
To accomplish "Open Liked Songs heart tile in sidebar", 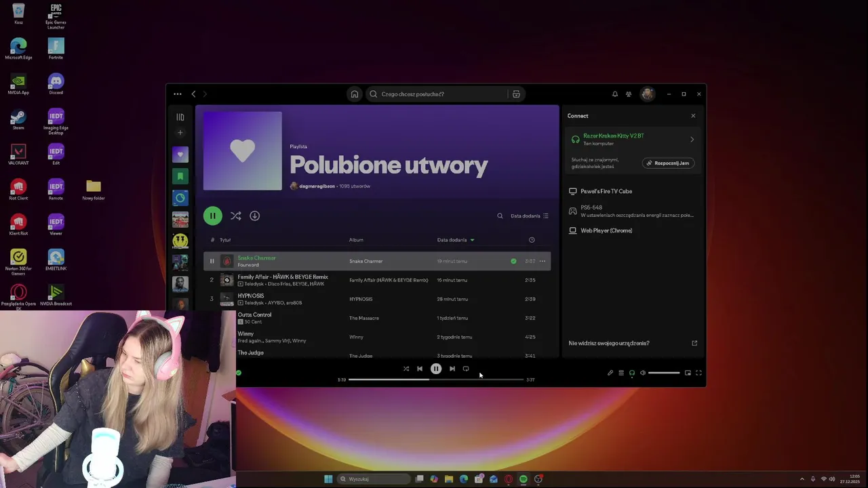I will (x=180, y=155).
